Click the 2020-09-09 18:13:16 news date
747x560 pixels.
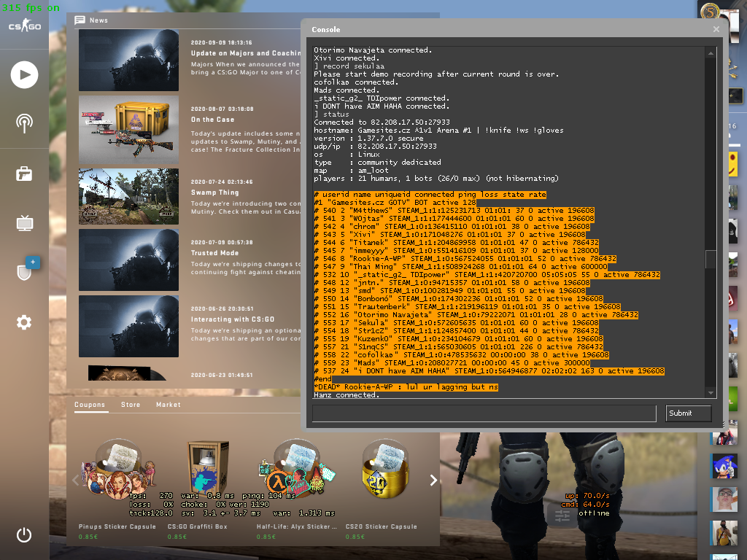222,42
